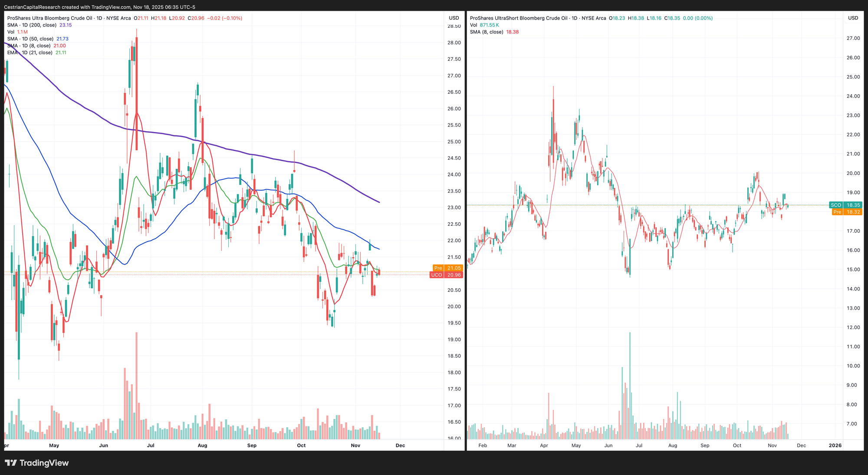Click ProShares UltraShort Bloomberg Crude Oil title
The height and width of the screenshot is (475, 868).
(x=519, y=18)
